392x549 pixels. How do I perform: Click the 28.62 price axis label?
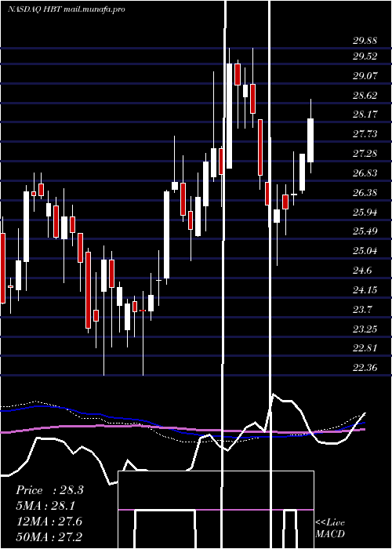365,96
